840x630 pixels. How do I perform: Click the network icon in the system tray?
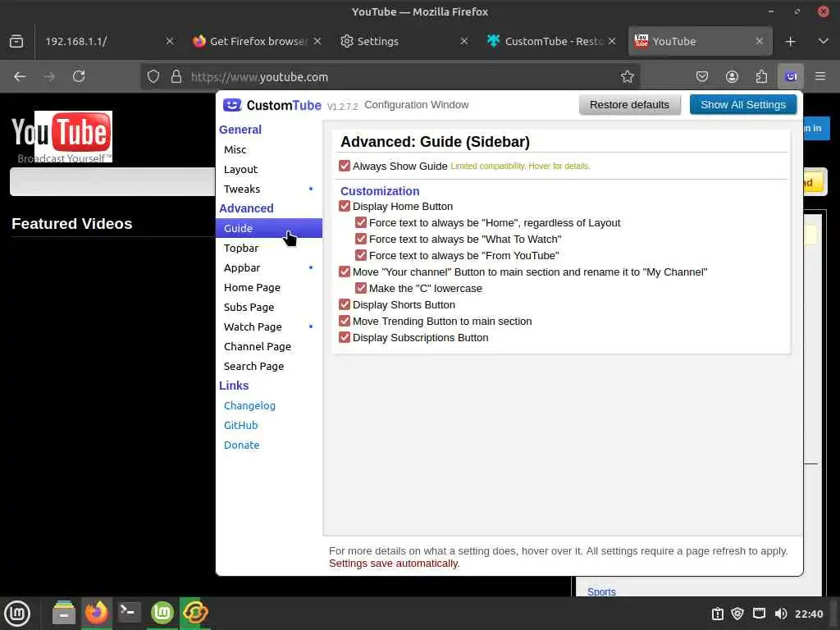(759, 614)
